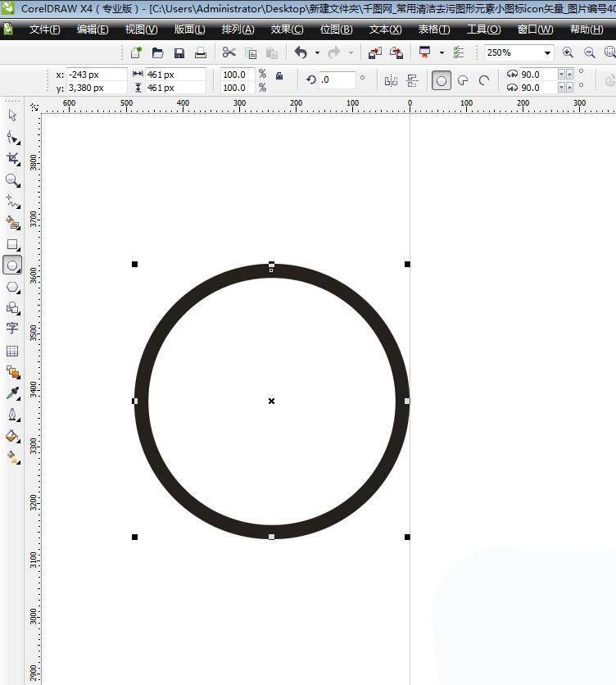Click the Save disk icon
The height and width of the screenshot is (685, 616).
pyautogui.click(x=179, y=53)
